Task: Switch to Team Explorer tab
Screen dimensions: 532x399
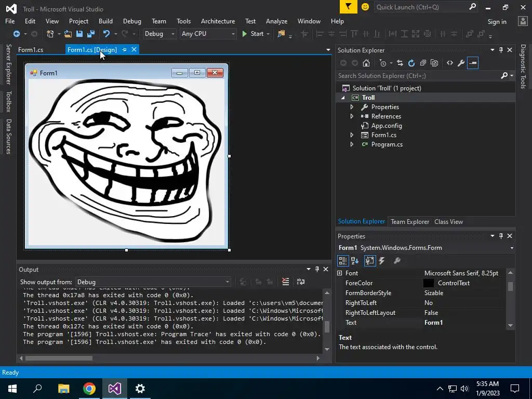Action: (x=410, y=221)
